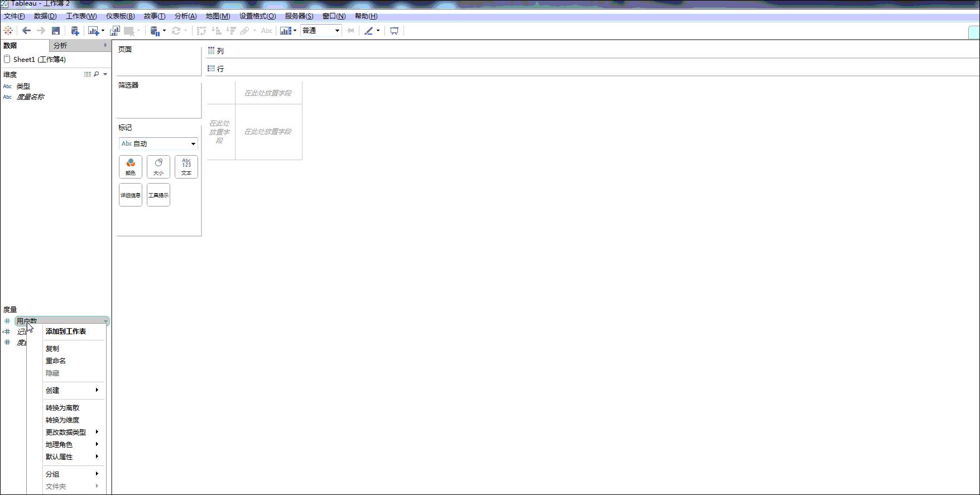The image size is (980, 495).
Task: Click the dropdown arrow on the 用户数 field pill
Action: [105, 321]
